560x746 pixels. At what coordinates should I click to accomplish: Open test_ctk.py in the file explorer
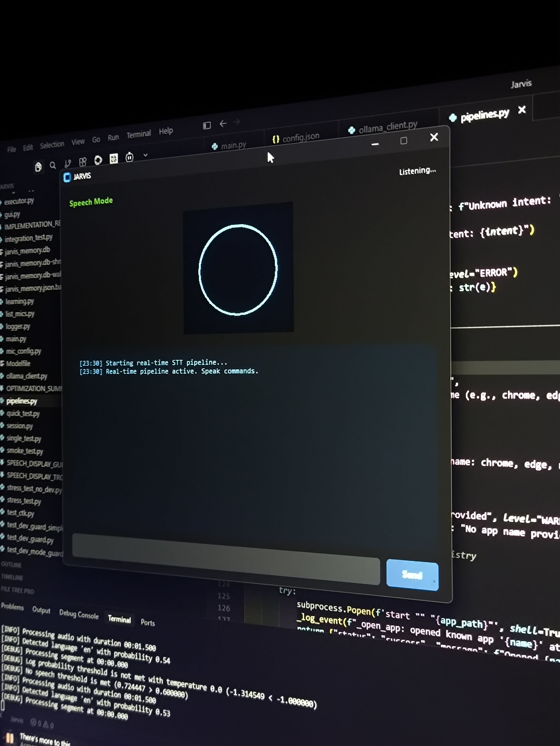(20, 513)
